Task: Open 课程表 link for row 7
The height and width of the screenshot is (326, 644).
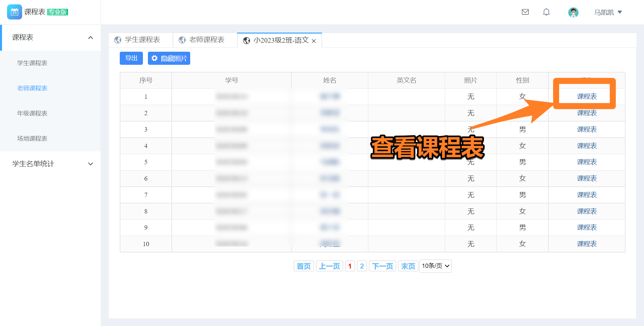Action: click(587, 195)
